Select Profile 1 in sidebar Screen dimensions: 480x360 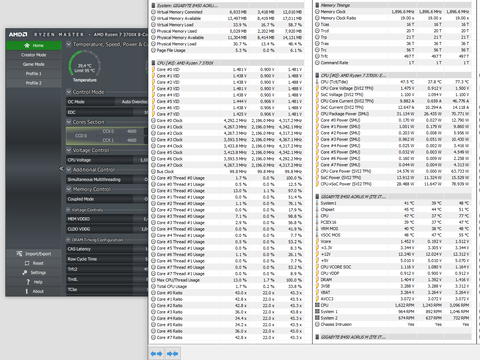pos(34,74)
